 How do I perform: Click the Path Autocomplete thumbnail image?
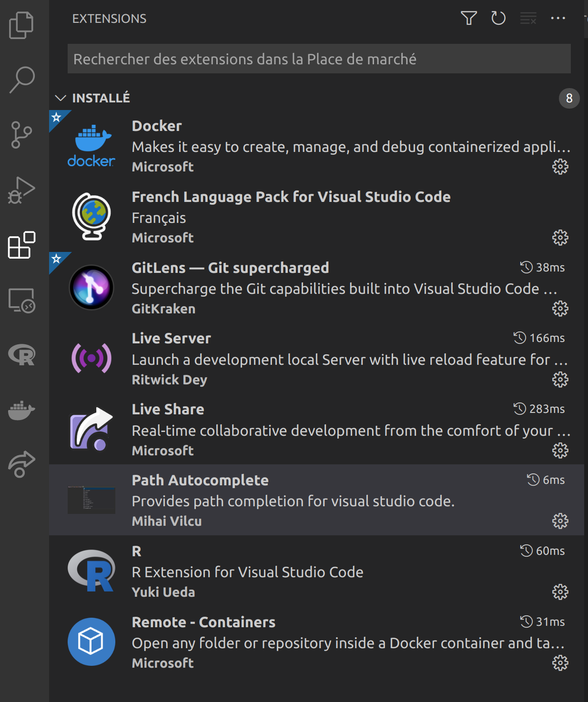(x=91, y=500)
